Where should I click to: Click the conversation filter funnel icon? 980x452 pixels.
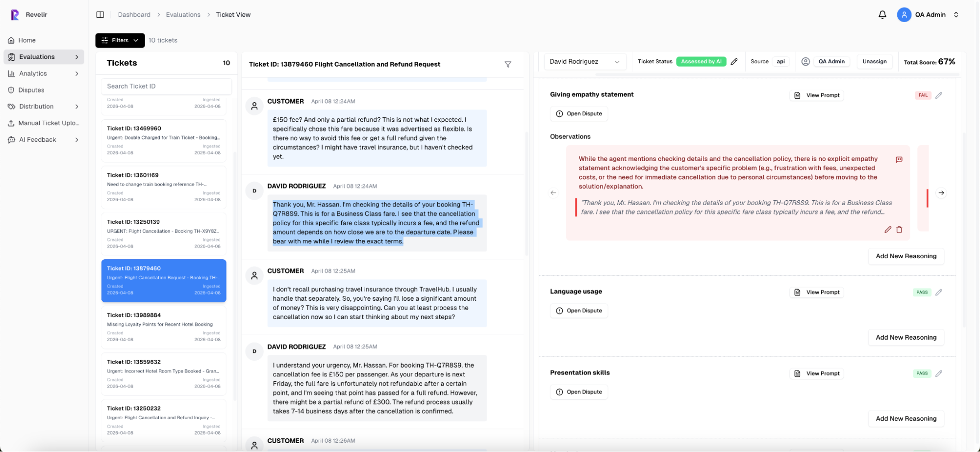click(508, 64)
